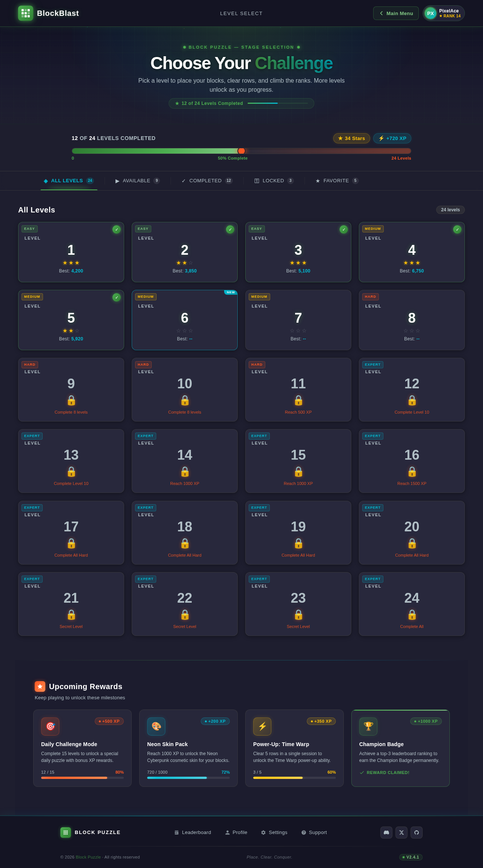Click the Time Warp 60% progress bar

point(294,778)
